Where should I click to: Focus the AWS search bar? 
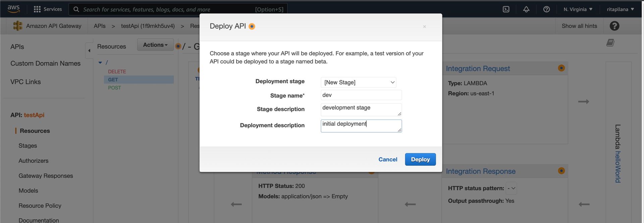[x=178, y=9]
